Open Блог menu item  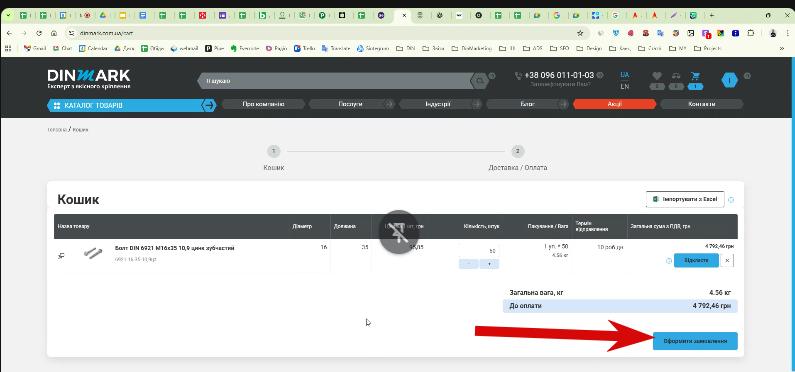click(x=527, y=104)
